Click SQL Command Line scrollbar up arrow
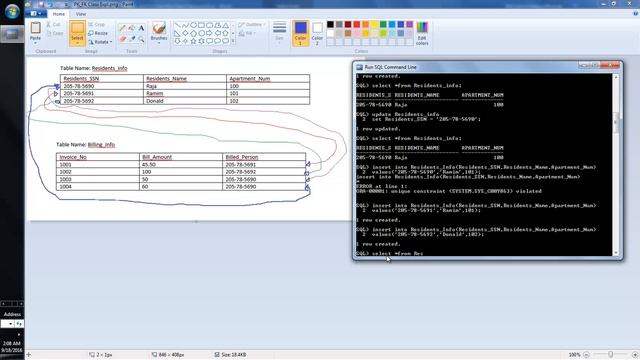640x360 pixels. tap(616, 77)
